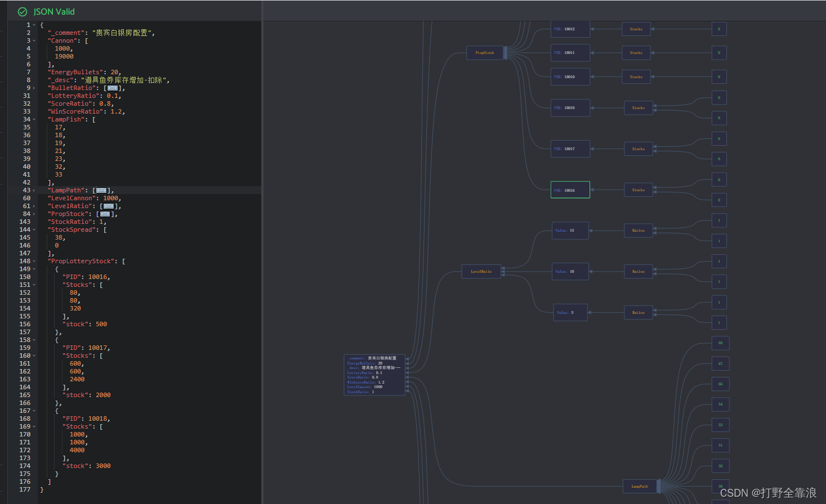Unfold PropStock using line 84 arrow
Screen dimensions: 826x504
coord(34,214)
